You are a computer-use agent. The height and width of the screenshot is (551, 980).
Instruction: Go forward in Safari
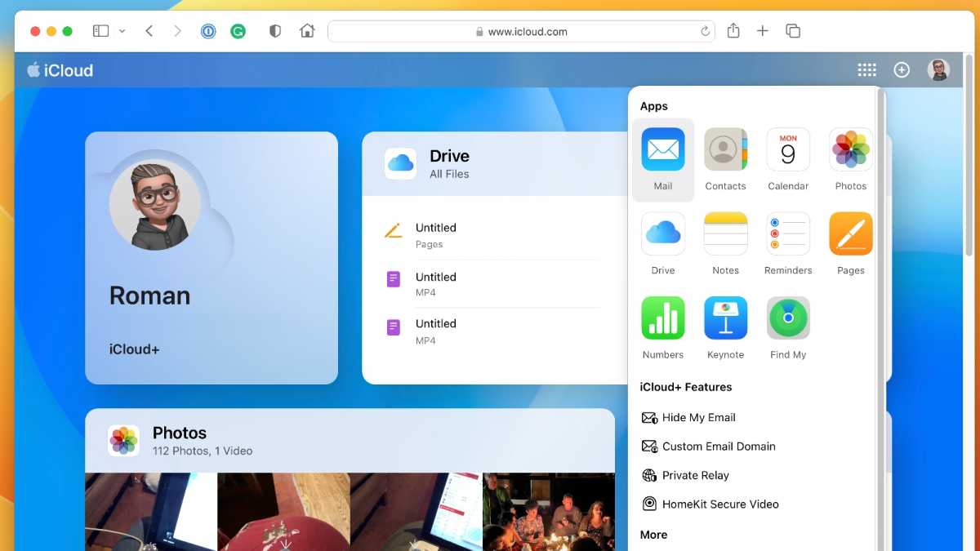pyautogui.click(x=177, y=31)
